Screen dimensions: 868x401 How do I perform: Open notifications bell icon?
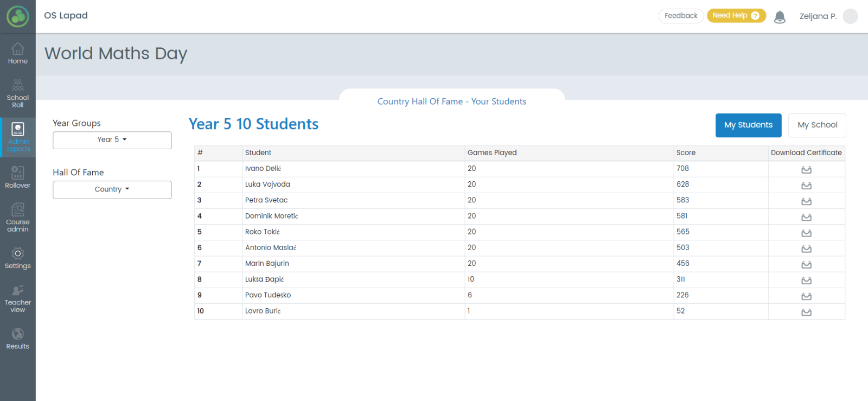coord(780,17)
